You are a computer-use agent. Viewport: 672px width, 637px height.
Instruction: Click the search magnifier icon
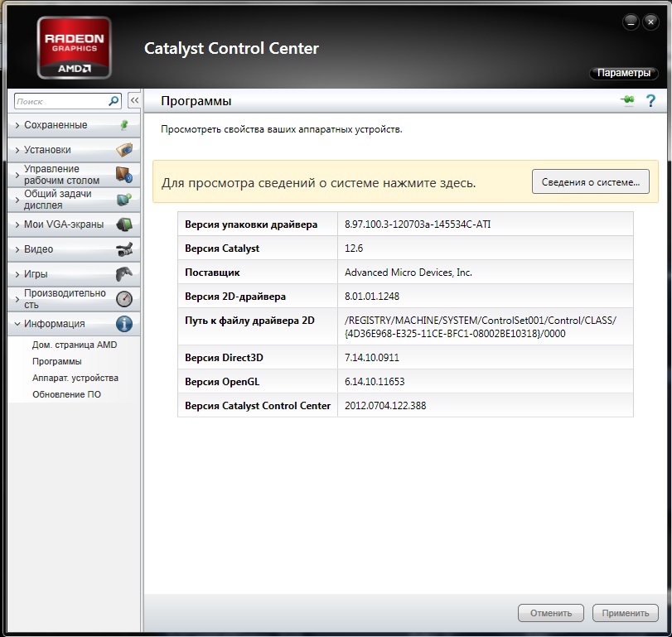114,101
